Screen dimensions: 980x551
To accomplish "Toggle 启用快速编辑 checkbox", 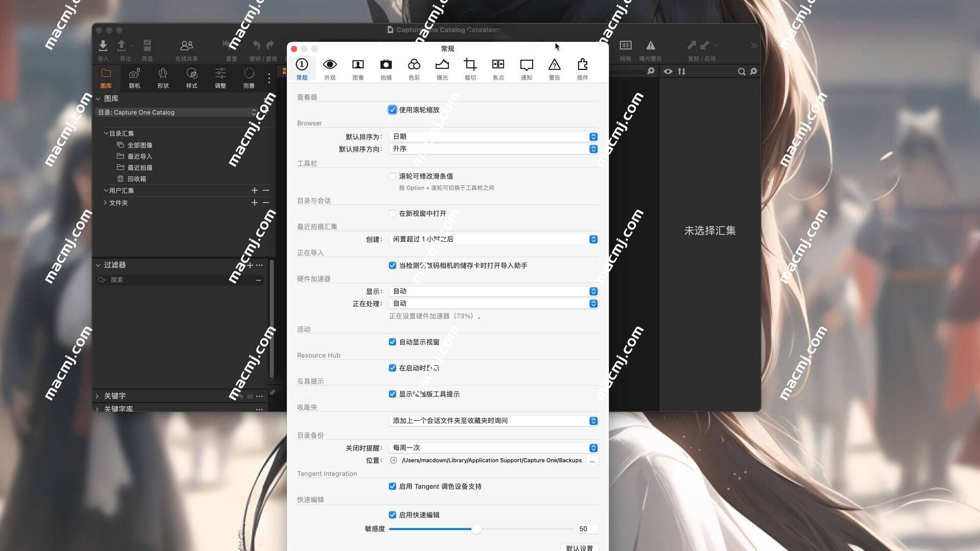I will (392, 515).
